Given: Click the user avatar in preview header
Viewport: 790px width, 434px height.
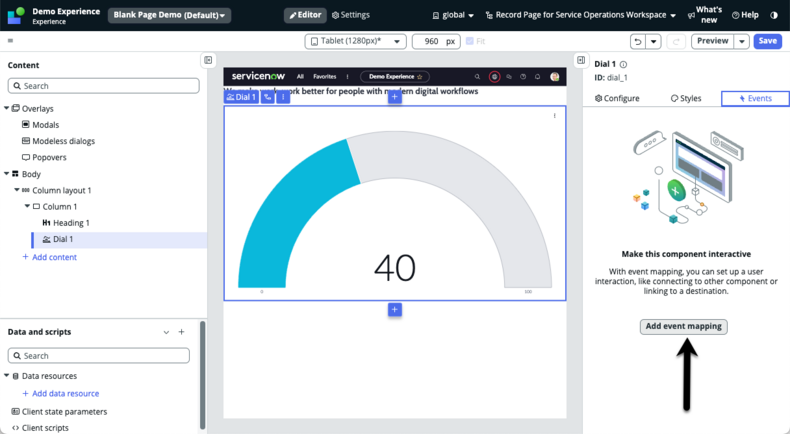Looking at the screenshot, I should (555, 77).
